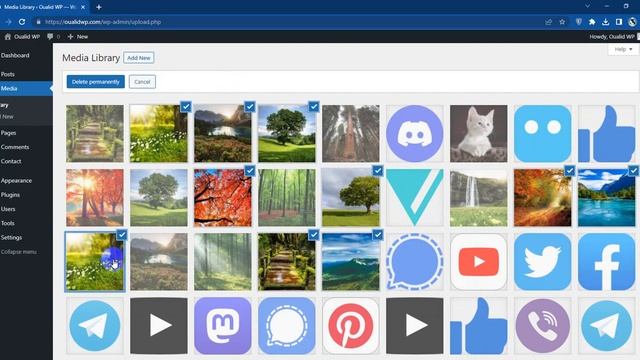Viewport: 640px width, 360px height.
Task: Uncheck the green mountain valley image
Action: [378, 235]
